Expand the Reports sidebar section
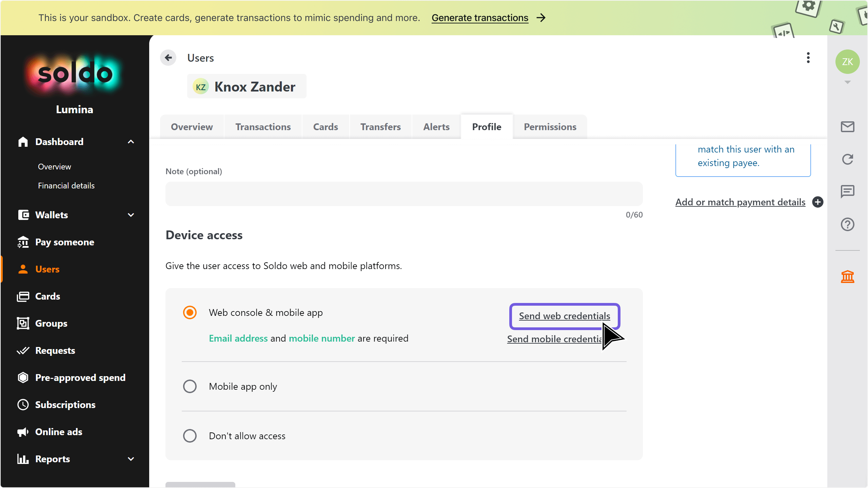Viewport: 868px width, 488px height. 131,459
